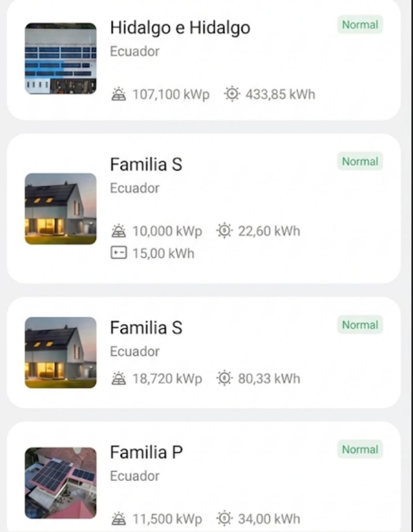
Task: Open the Hidalgo e Hidalgo plant thumbnail
Action: point(61,59)
